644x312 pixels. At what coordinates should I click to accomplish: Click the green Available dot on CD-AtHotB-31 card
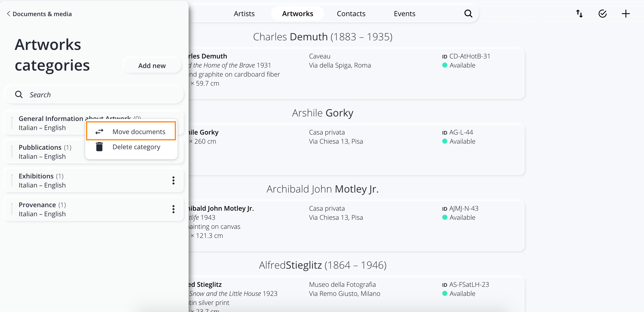coord(445,65)
